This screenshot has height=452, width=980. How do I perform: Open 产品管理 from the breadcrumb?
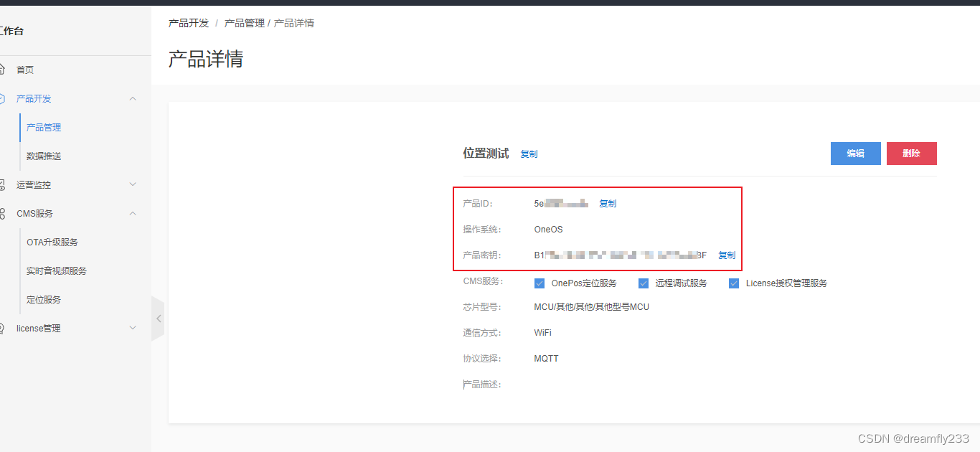tap(245, 22)
